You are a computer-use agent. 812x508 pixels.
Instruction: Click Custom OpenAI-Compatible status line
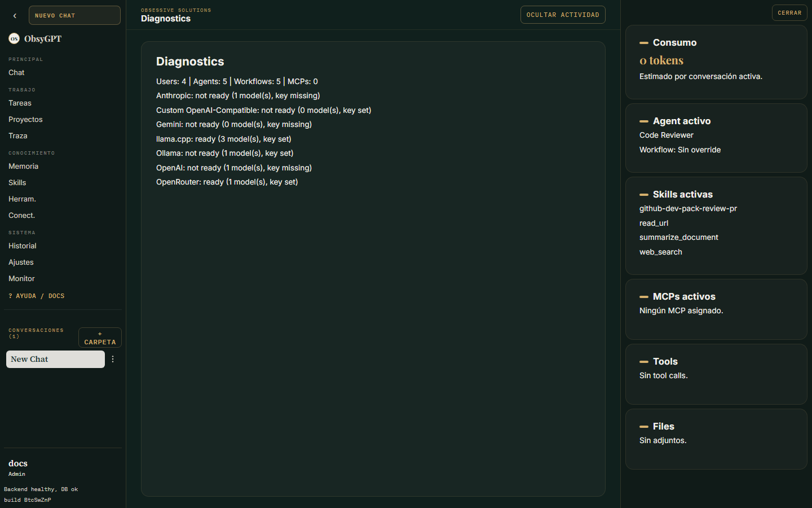pyautogui.click(x=264, y=110)
